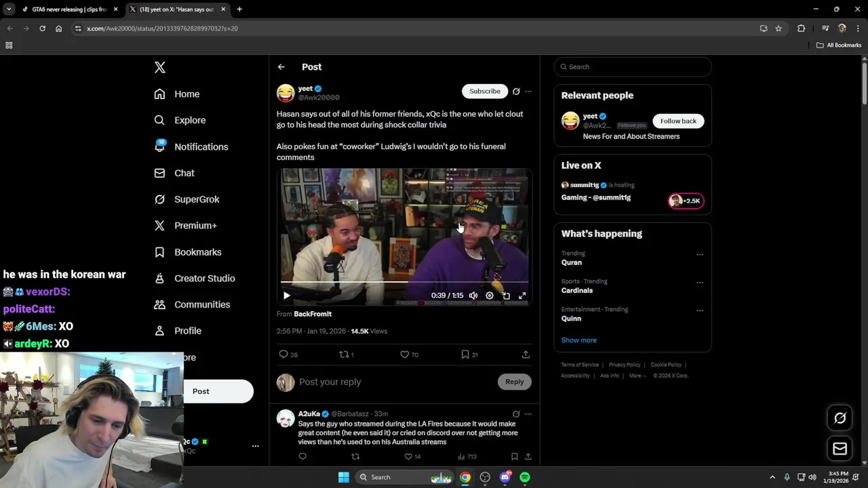Viewport: 868px width, 488px height.
Task: Open Premium+ in sidebar
Action: click(x=185, y=226)
